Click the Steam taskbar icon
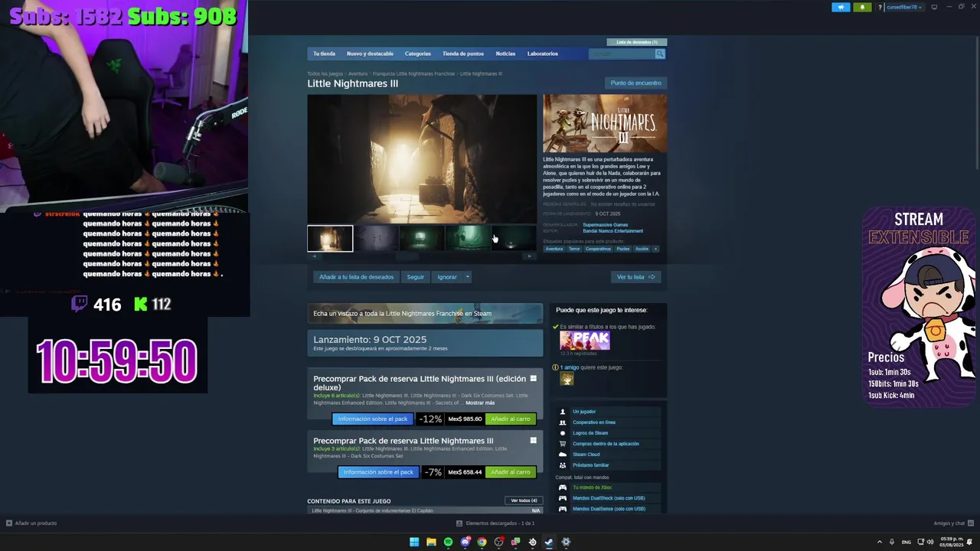Screen dimensions: 980x551 click(x=549, y=542)
